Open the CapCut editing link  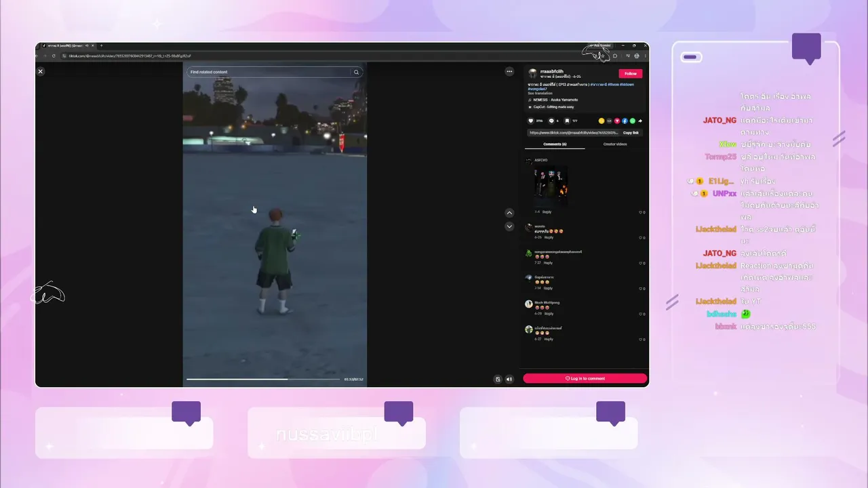pyautogui.click(x=551, y=107)
